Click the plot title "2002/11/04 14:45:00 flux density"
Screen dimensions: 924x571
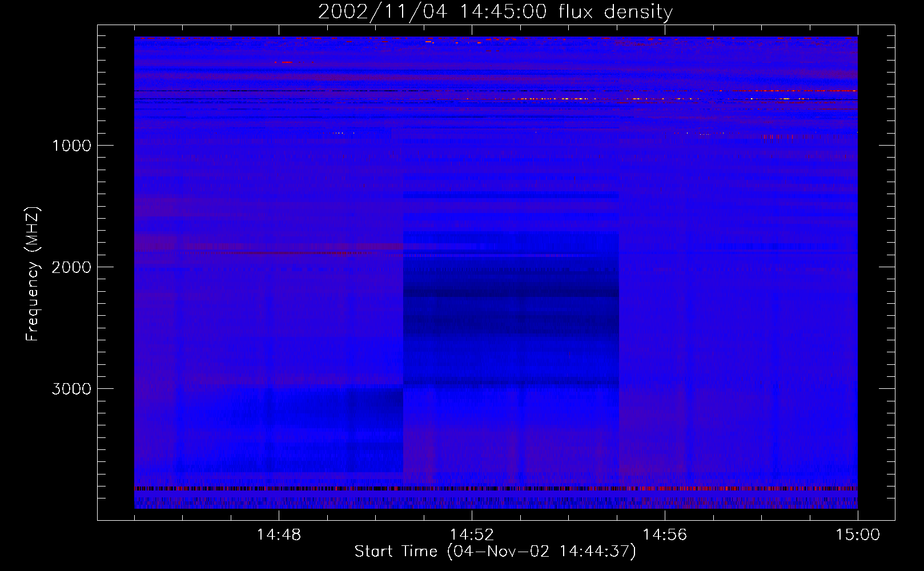point(495,12)
